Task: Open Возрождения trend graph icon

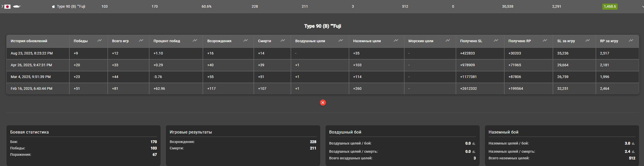Action: click(245, 41)
